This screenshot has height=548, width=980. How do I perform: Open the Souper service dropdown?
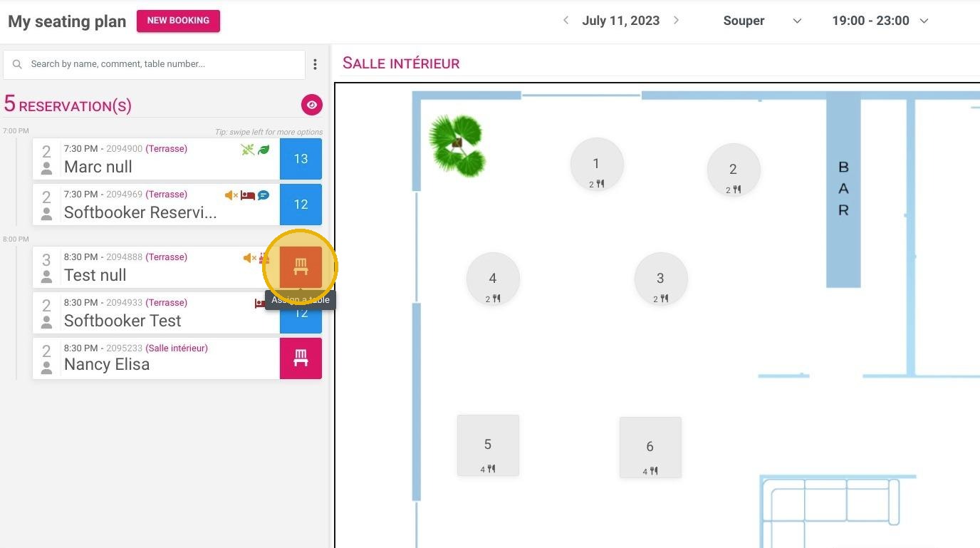click(762, 21)
